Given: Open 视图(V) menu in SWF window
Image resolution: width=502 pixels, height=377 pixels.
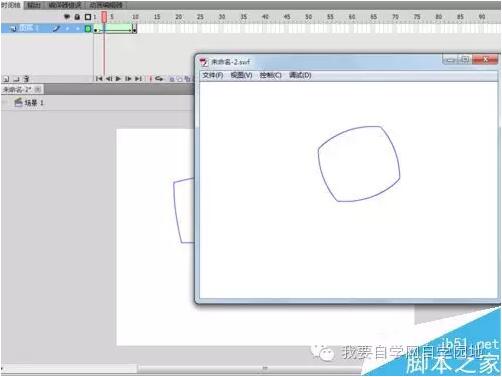Looking at the screenshot, I should pyautogui.click(x=241, y=75).
